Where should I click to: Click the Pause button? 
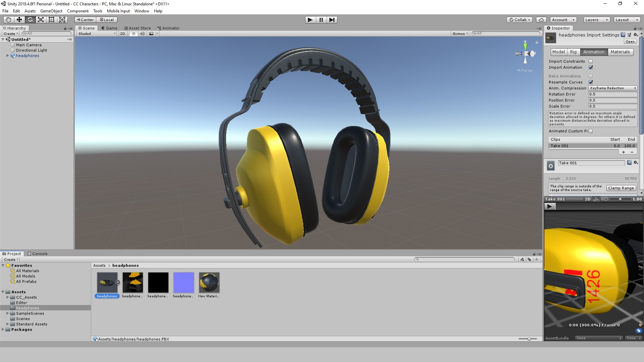[x=321, y=20]
